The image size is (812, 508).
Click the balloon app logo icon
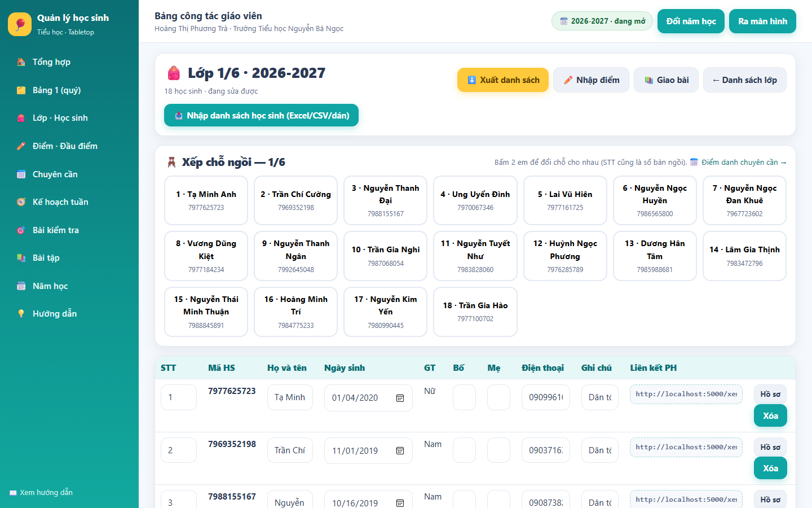point(20,24)
